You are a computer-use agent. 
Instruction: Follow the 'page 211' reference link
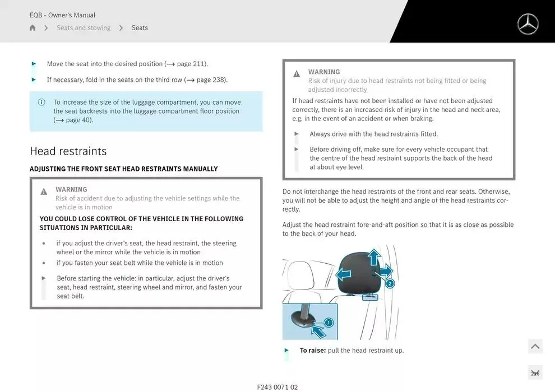point(191,64)
